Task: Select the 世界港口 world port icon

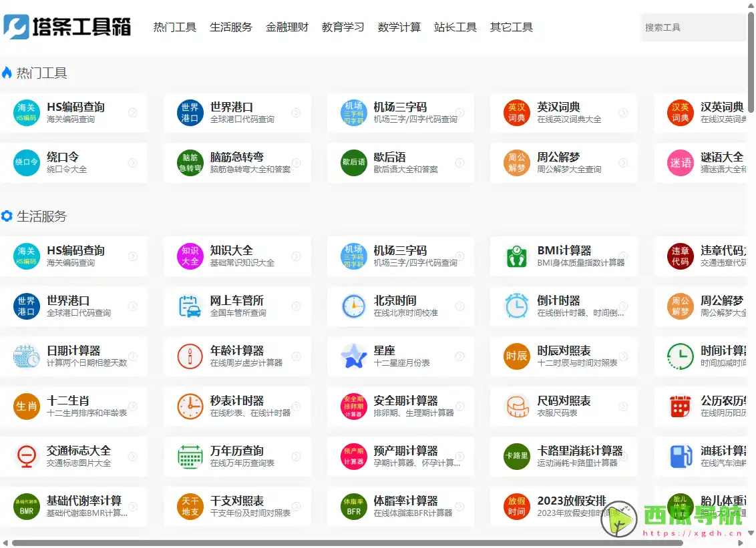Action: tap(189, 113)
